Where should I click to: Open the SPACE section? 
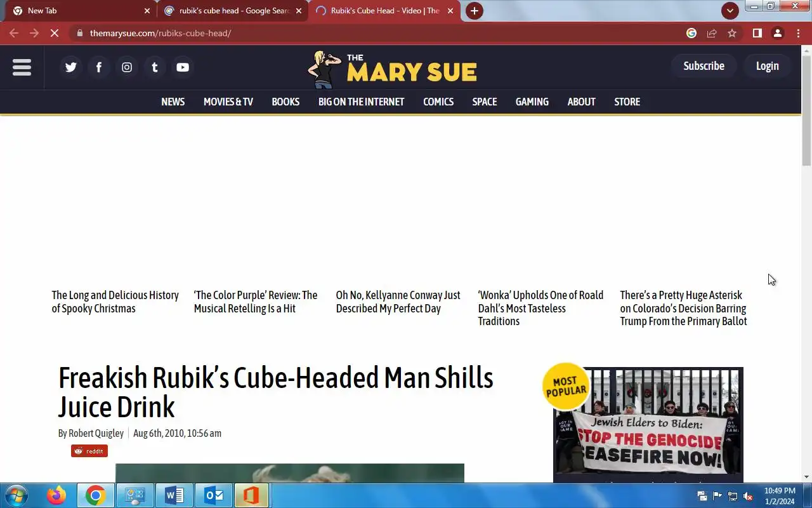[485, 102]
